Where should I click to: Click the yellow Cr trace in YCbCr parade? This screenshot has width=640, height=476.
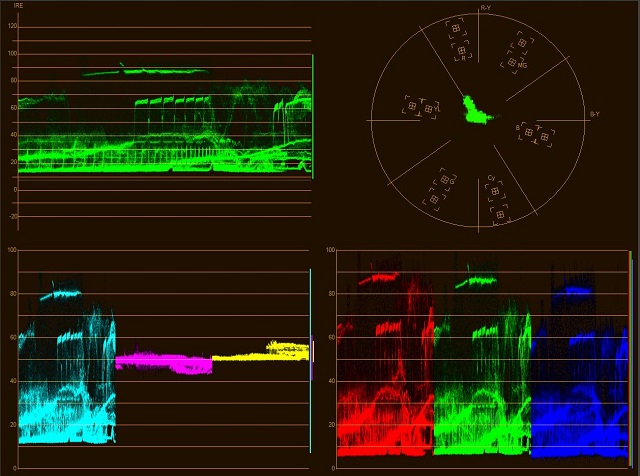pos(260,352)
